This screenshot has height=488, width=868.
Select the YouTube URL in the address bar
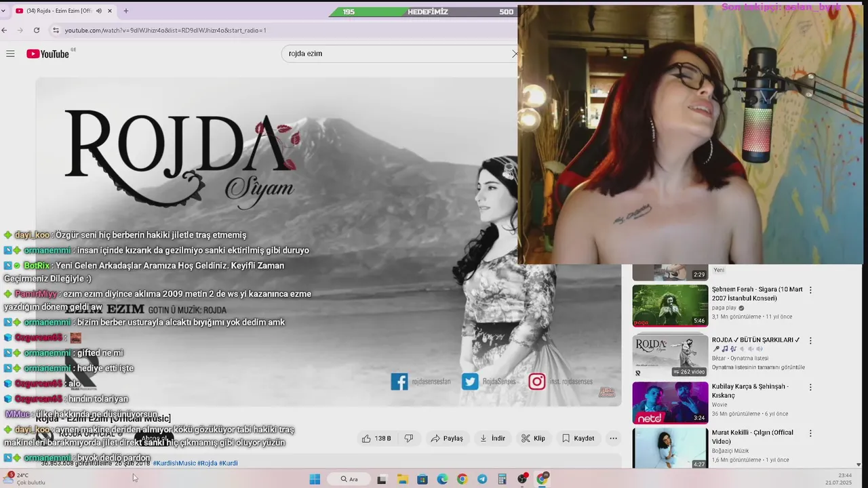[165, 30]
